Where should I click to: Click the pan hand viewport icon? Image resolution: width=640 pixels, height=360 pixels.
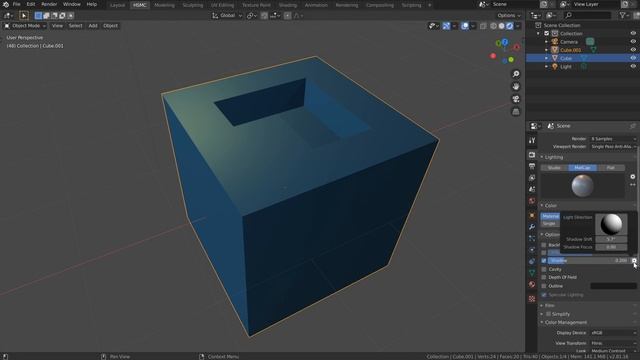coord(516,87)
